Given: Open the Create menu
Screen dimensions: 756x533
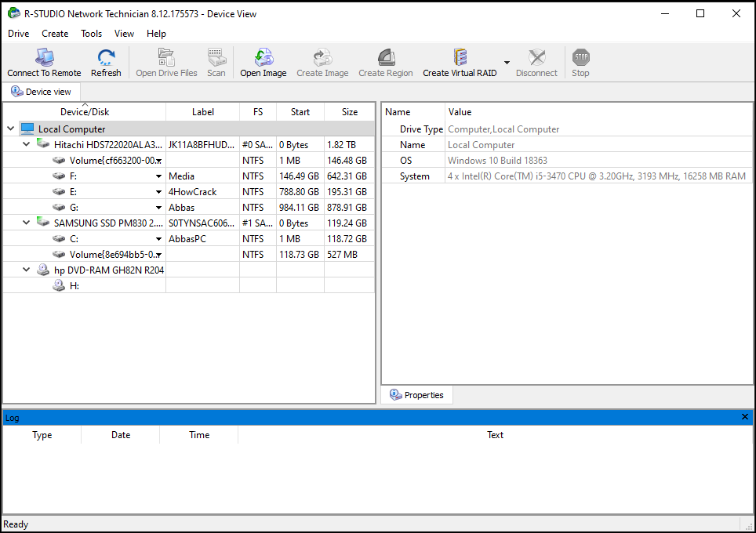Looking at the screenshot, I should 55,34.
